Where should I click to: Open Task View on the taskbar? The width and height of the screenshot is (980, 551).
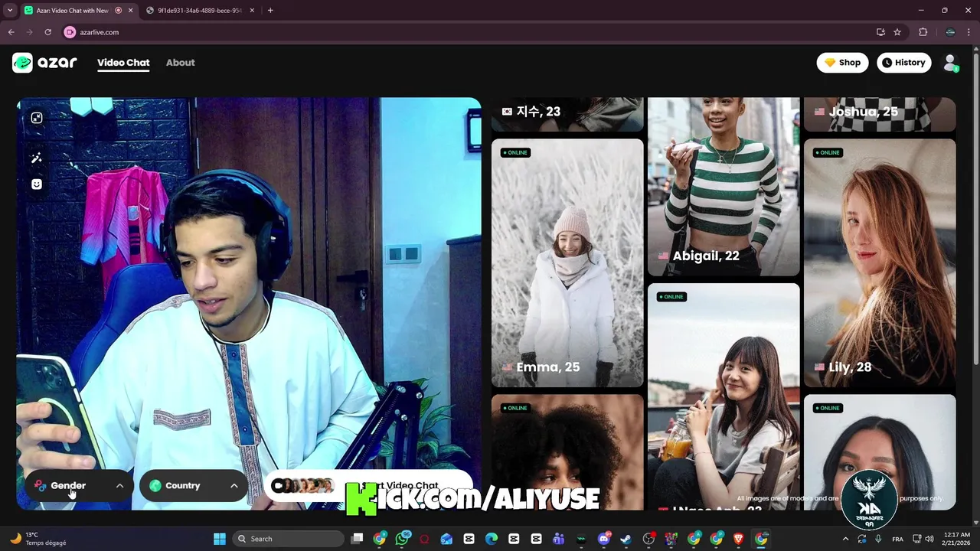[358, 539]
